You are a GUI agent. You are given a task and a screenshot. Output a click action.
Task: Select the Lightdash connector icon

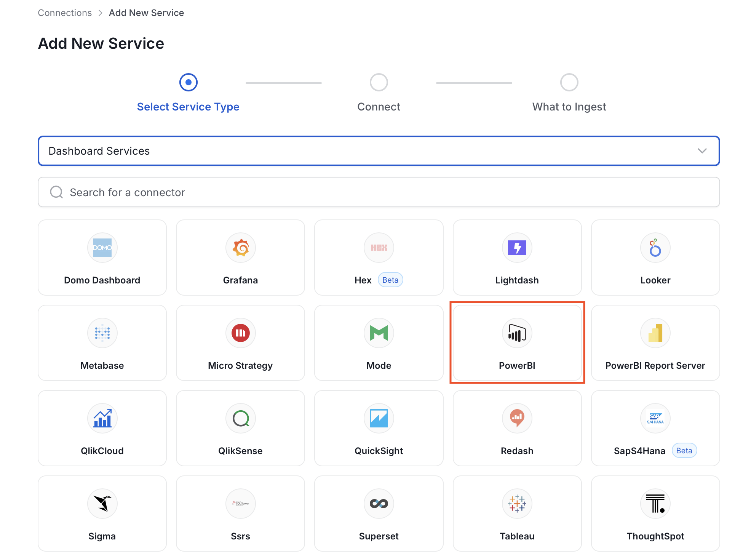point(517,248)
